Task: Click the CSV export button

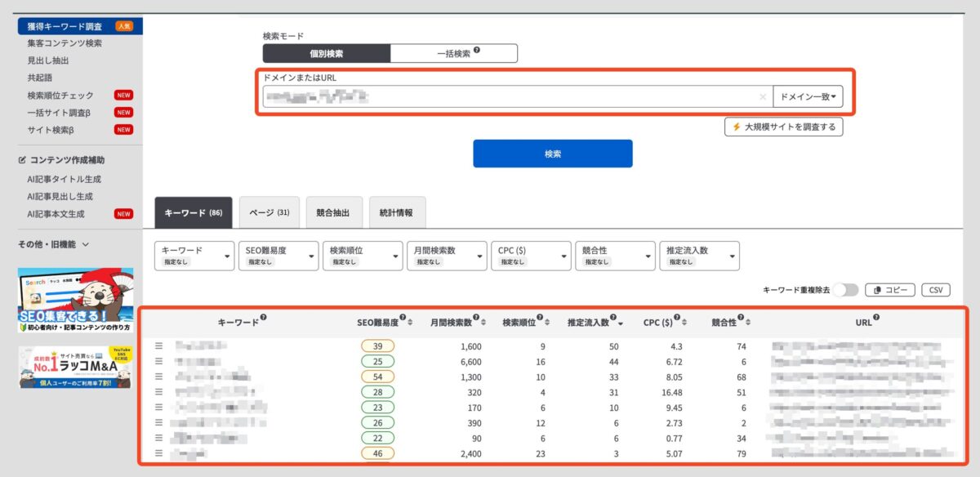Action: coord(936,290)
